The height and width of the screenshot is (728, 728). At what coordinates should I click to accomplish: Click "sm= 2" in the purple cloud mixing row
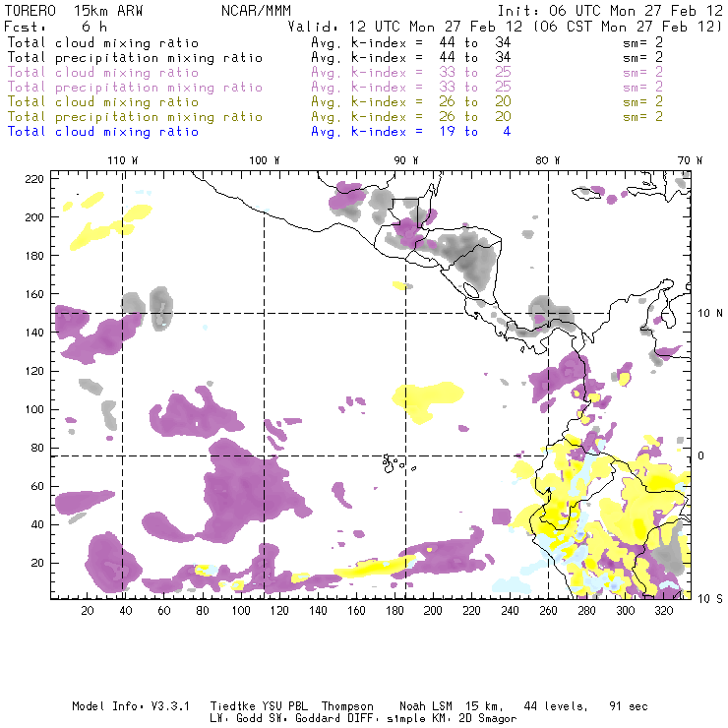(642, 73)
